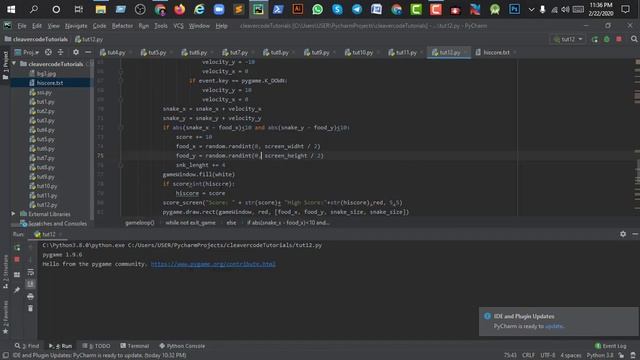Select tut1.py in project tree

pyautogui.click(x=45, y=102)
